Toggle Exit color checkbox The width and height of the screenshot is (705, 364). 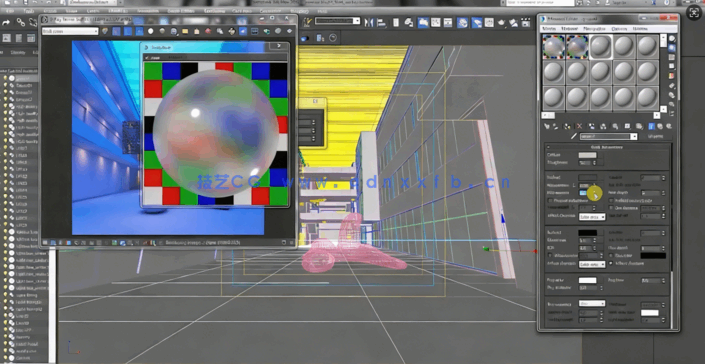coord(610,256)
